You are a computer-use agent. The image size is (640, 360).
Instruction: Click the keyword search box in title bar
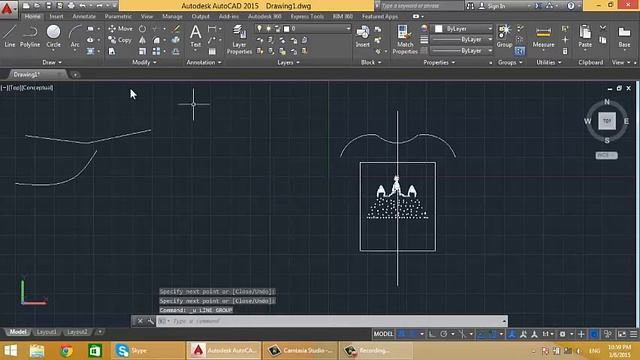(422, 6)
